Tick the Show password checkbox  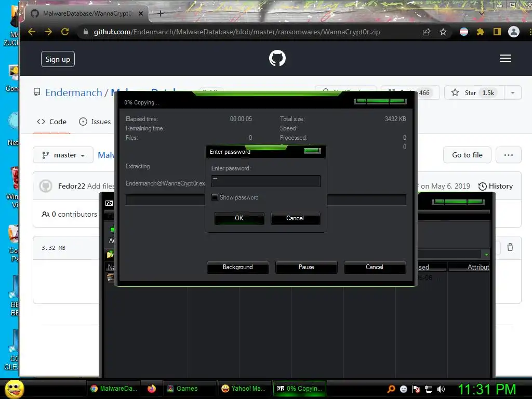(215, 197)
